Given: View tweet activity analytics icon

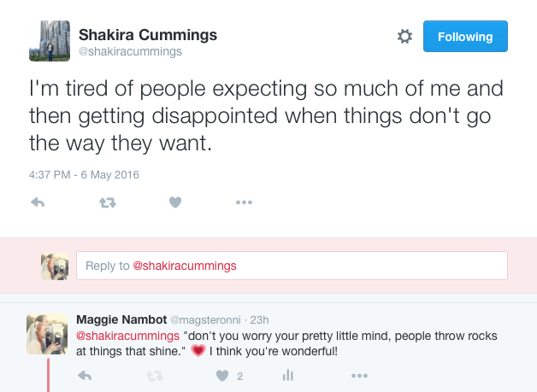Looking at the screenshot, I should [288, 375].
